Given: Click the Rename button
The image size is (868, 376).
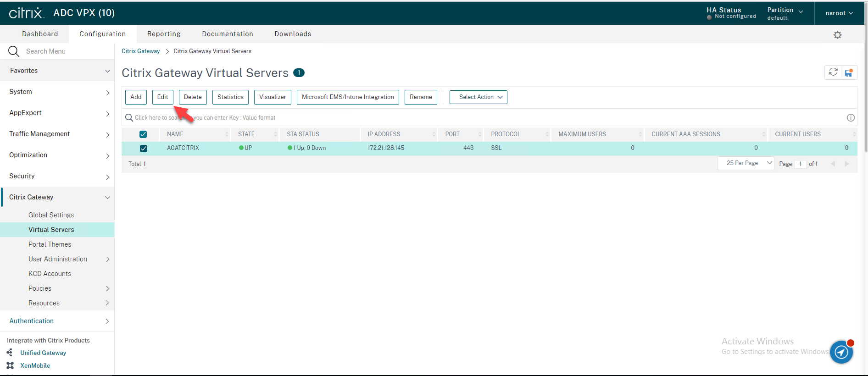Looking at the screenshot, I should (x=421, y=97).
